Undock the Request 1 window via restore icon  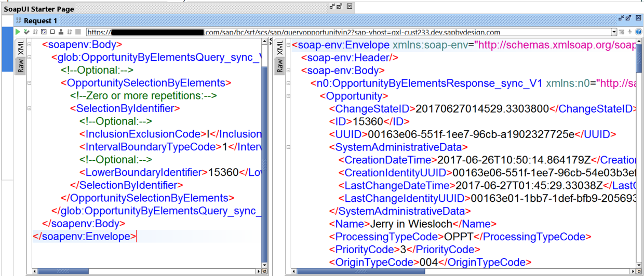point(621,18)
